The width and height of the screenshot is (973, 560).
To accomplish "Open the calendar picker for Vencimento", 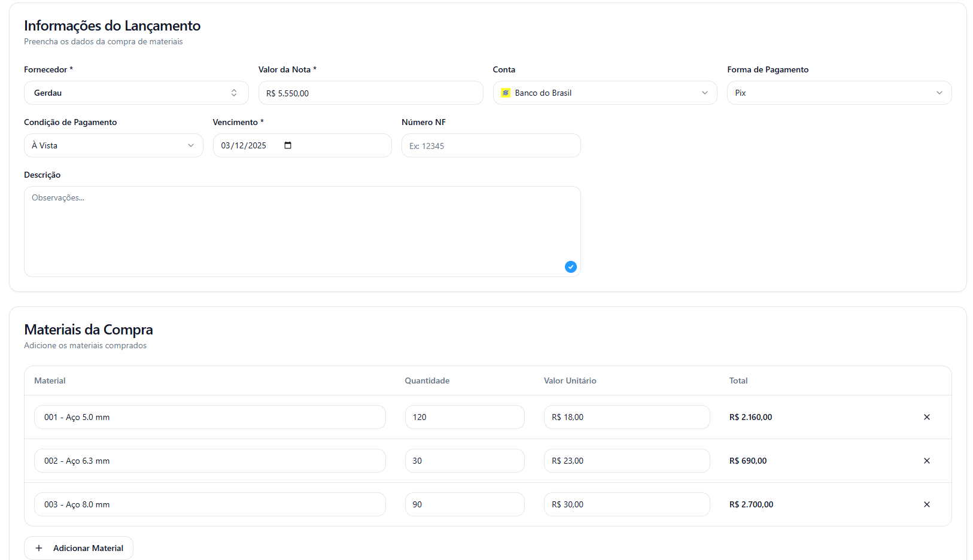I will (288, 145).
